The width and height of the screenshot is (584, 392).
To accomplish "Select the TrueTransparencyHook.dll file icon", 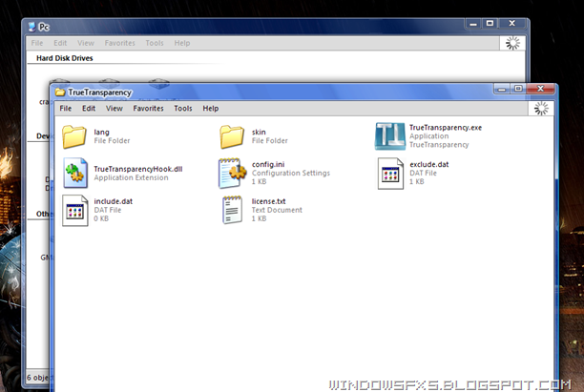I will click(75, 173).
